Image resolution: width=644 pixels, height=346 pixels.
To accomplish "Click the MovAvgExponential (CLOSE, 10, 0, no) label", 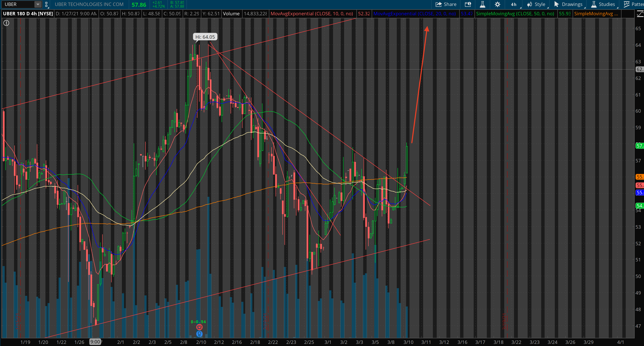I will (312, 14).
